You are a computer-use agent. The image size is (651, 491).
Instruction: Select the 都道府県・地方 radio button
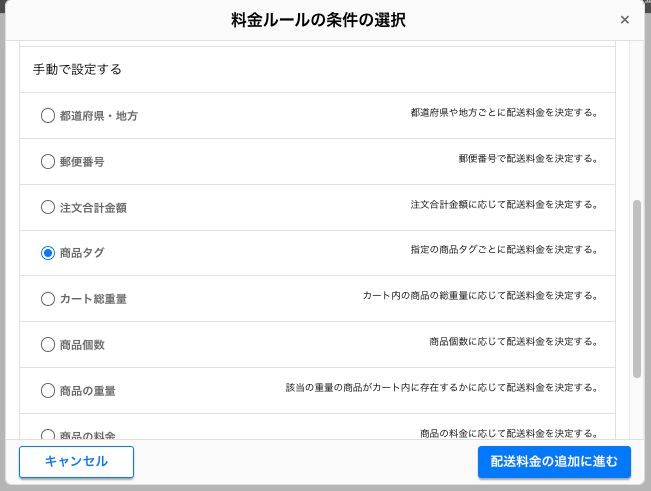[48, 115]
